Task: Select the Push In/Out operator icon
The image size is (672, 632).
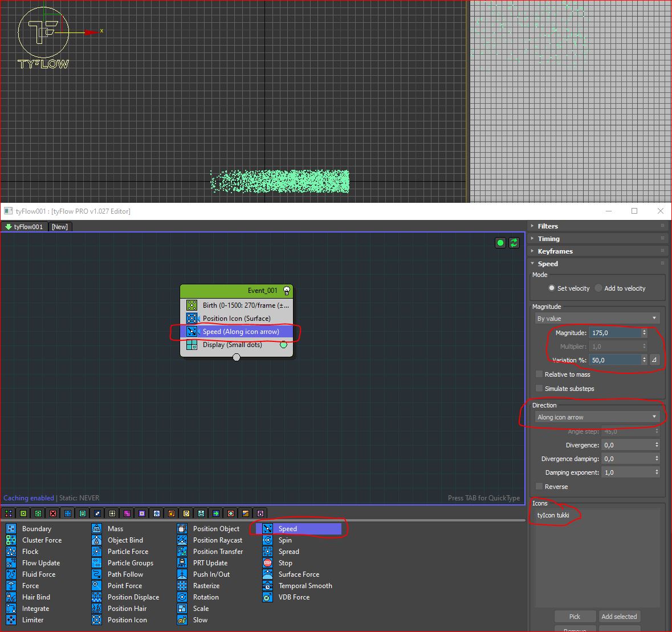Action: [182, 574]
